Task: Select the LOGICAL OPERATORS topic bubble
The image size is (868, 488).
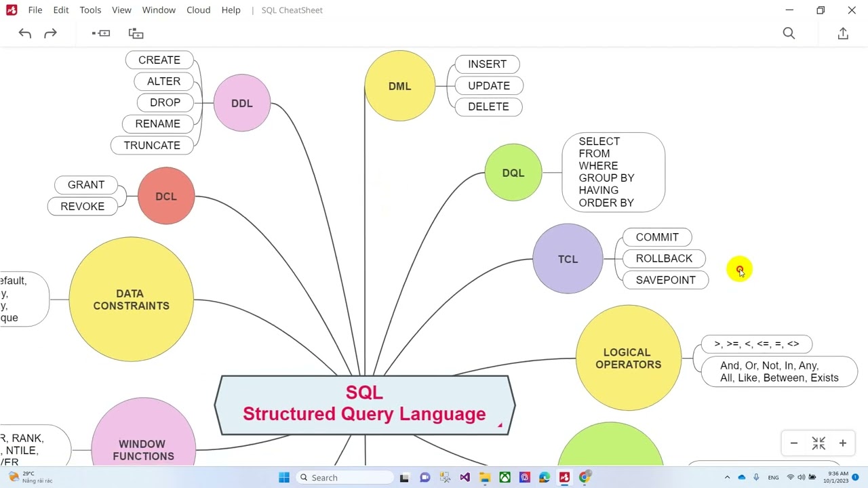Action: click(x=629, y=358)
